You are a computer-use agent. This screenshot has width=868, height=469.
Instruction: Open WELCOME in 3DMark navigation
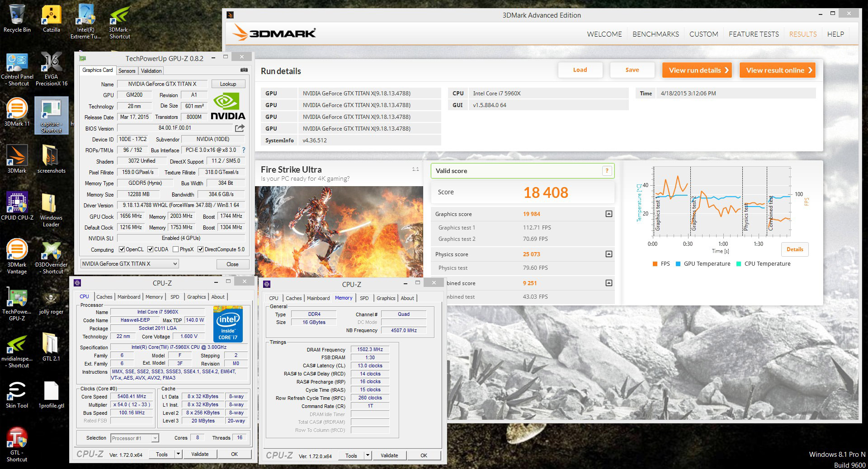click(604, 34)
